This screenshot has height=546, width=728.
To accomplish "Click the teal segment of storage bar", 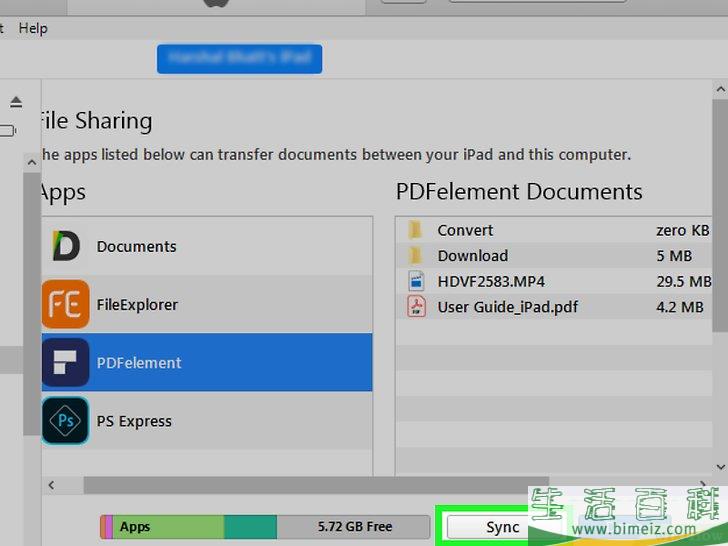I will 250,526.
